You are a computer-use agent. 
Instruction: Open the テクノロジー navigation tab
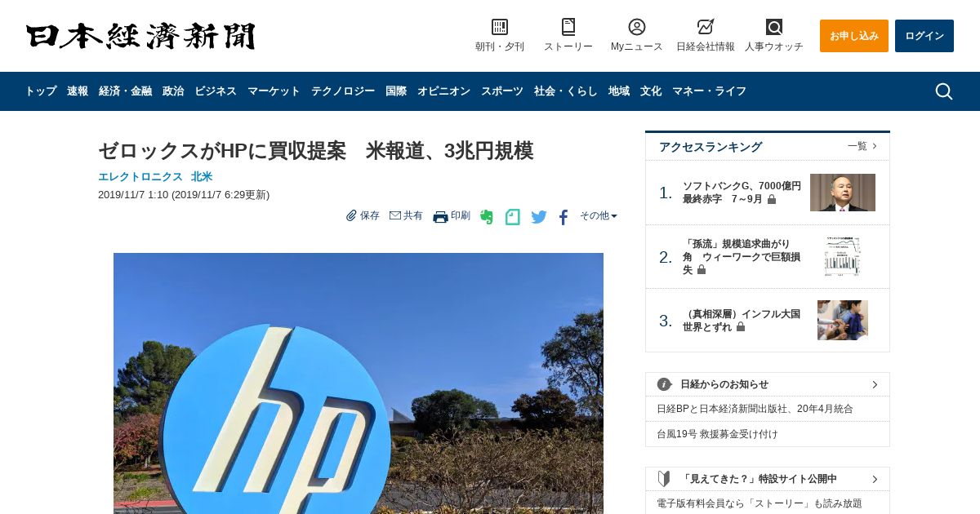click(343, 91)
